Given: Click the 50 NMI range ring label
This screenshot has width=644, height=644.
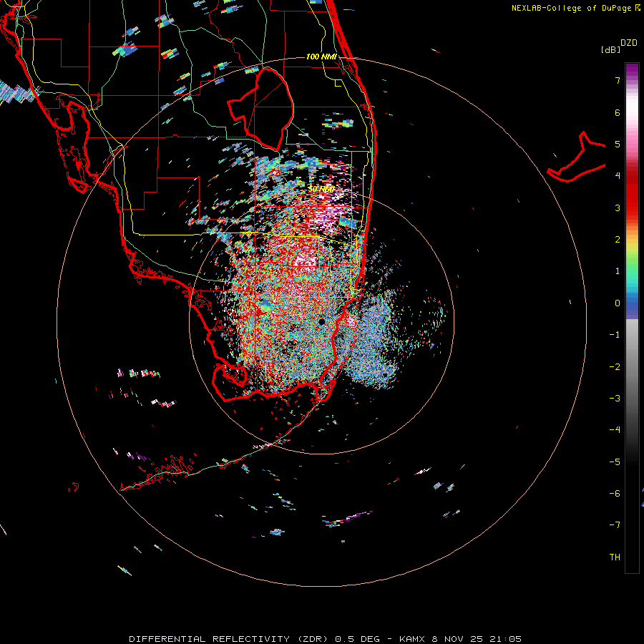Looking at the screenshot, I should [x=321, y=189].
